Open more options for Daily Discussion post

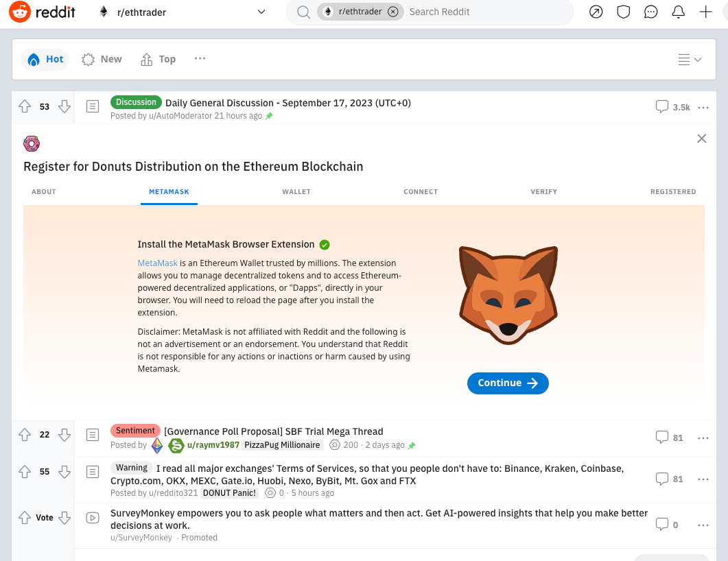[703, 108]
